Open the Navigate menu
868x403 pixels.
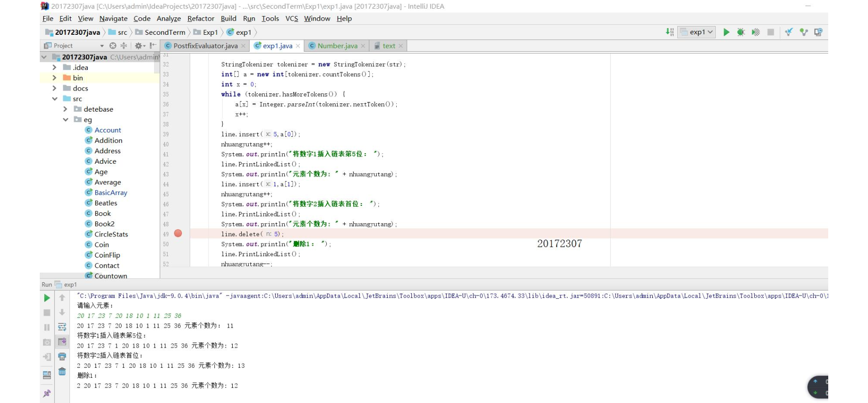tap(113, 19)
